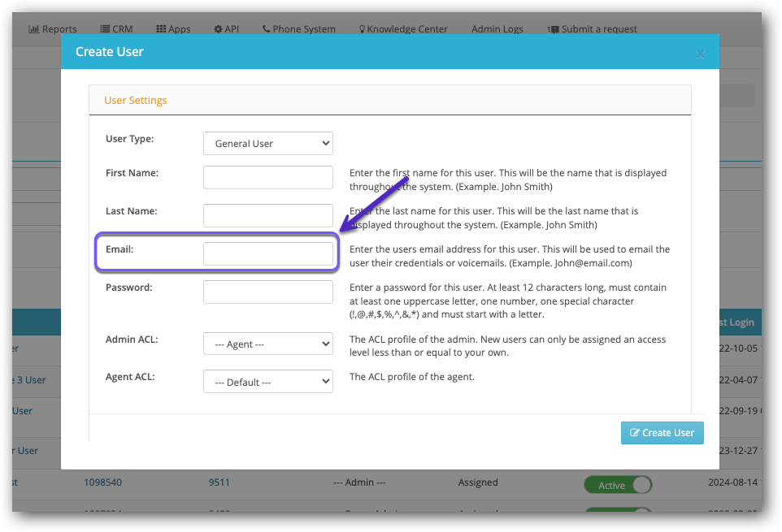
Task: Open extension 9511 link
Action: tap(219, 482)
